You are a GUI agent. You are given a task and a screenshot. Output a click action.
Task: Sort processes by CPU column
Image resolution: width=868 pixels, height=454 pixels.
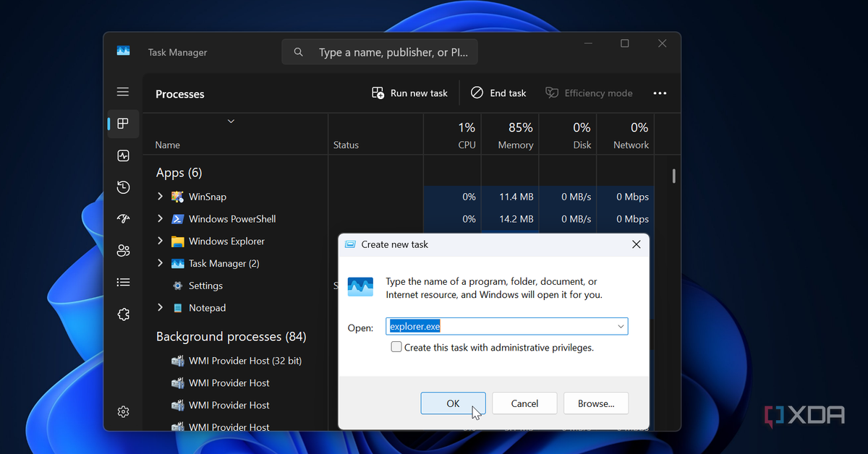pos(466,135)
